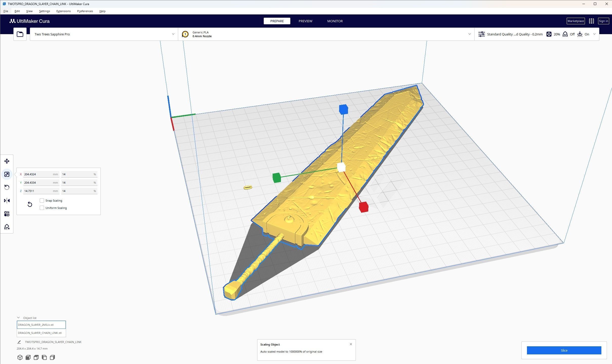The height and width of the screenshot is (364, 612).
Task: Click the extruder 1 material icon
Action: 185,34
